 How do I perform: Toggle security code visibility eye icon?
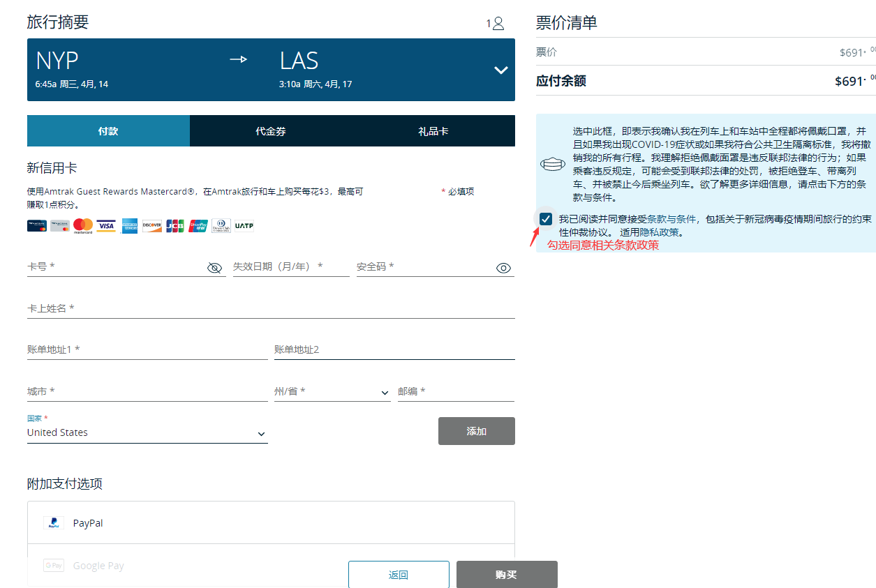click(x=503, y=268)
